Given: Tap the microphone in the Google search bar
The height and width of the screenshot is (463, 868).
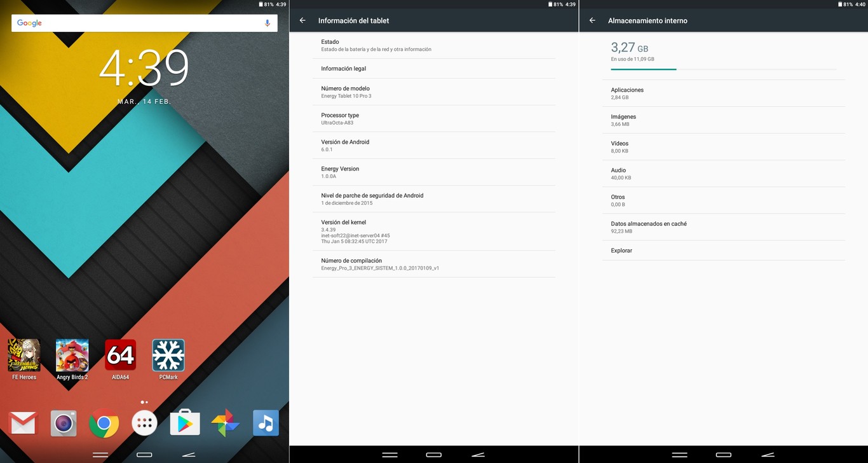Looking at the screenshot, I should tap(266, 23).
